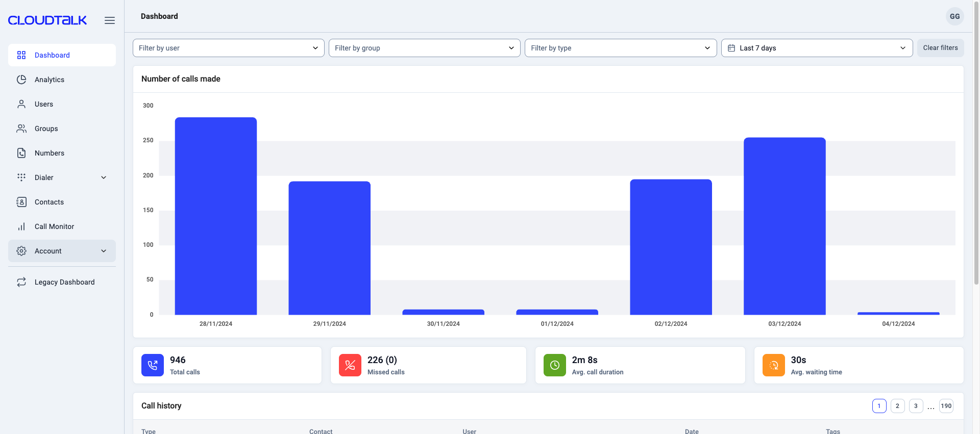Click the 946 Total calls value
The width and height of the screenshot is (980, 434).
[x=178, y=360]
